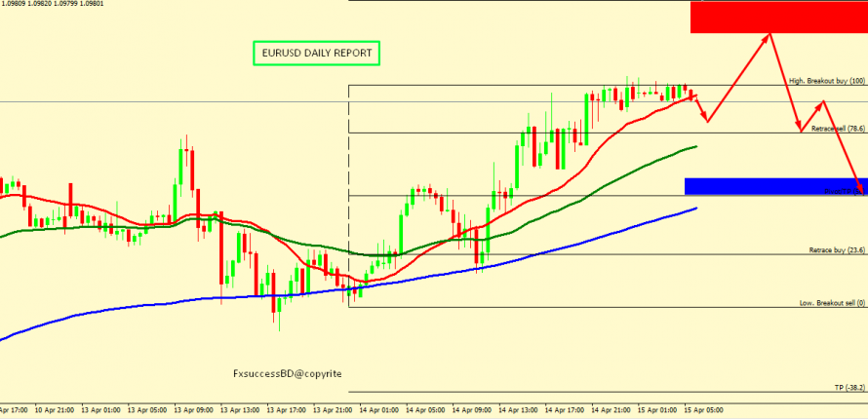Click the High. Breakout buy (100) label
This screenshot has width=868, height=419.
tap(827, 81)
